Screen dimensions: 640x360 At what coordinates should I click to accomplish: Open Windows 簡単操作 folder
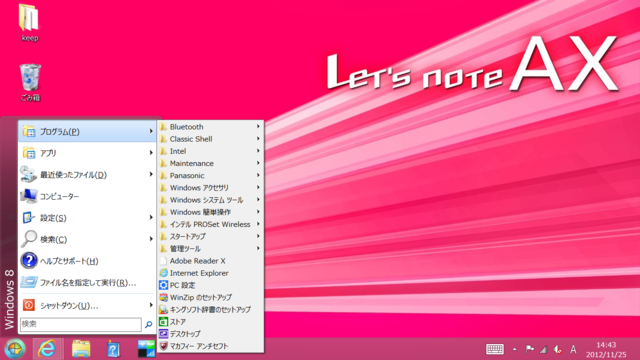(210, 212)
